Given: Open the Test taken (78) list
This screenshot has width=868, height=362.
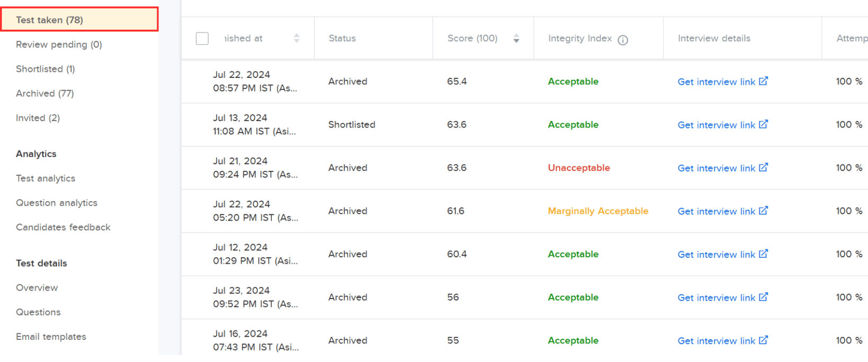Looking at the screenshot, I should 49,20.
